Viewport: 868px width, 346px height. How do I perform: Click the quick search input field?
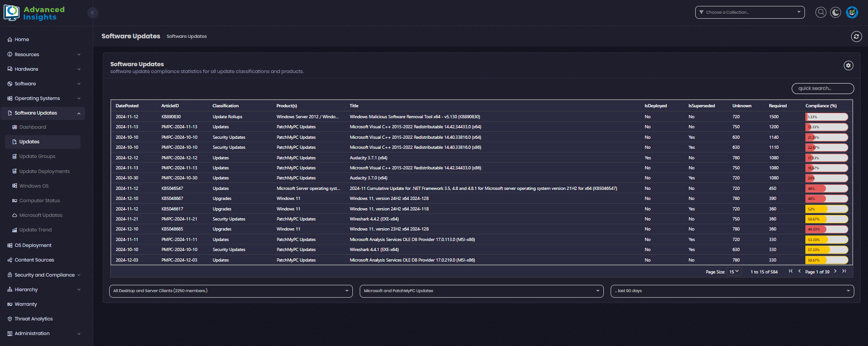(822, 89)
